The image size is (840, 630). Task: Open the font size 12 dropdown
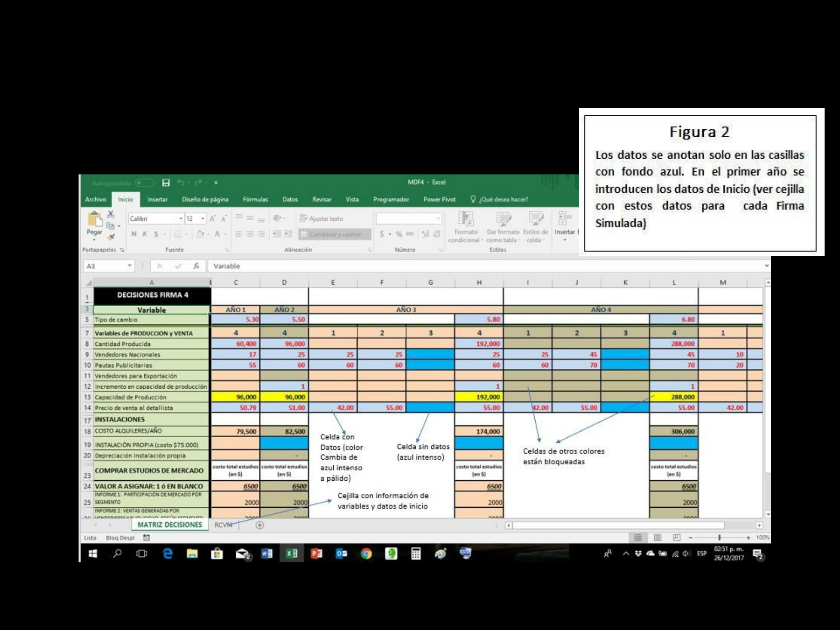203,218
